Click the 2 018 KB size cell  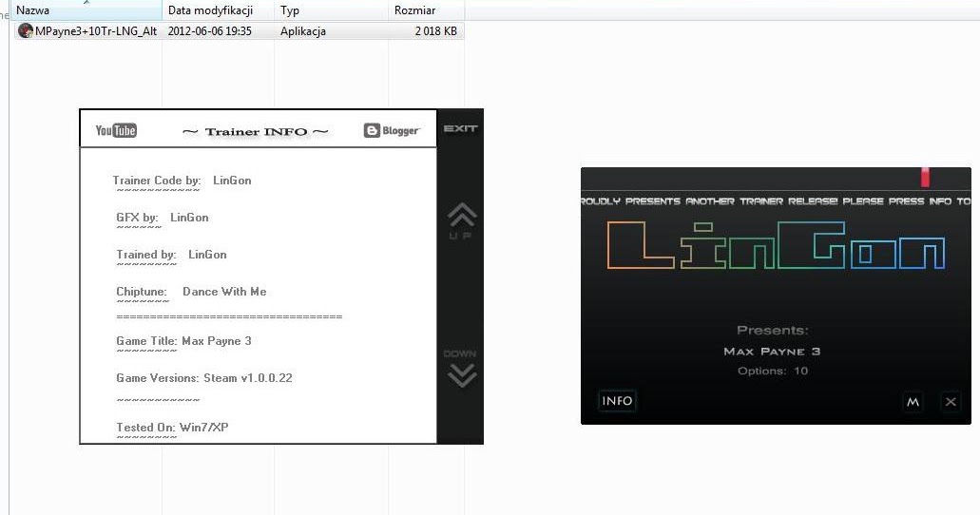click(435, 31)
